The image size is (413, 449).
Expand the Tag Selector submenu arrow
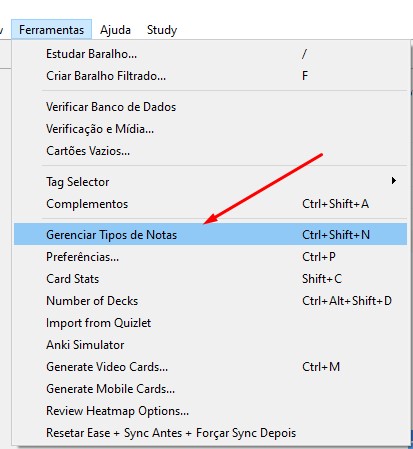tap(394, 181)
